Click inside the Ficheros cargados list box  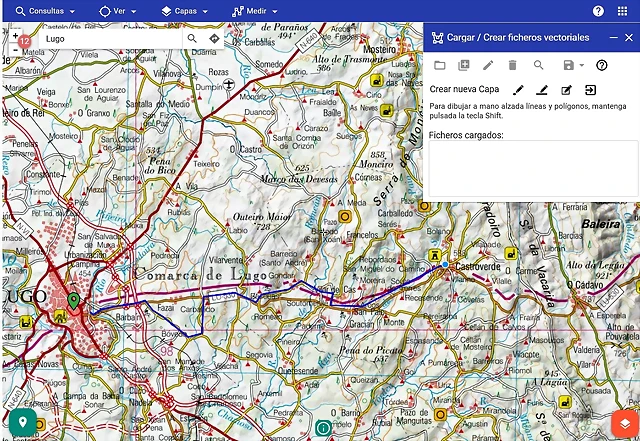(x=533, y=169)
